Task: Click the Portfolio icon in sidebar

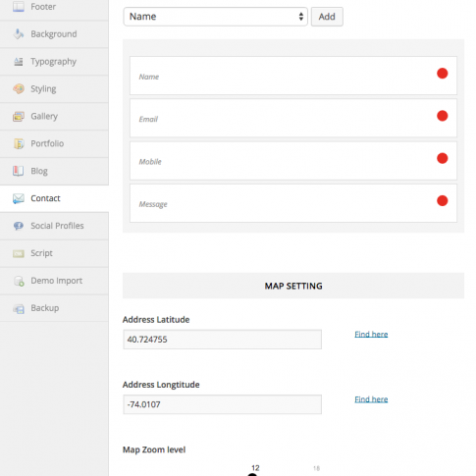Action: 19,143
